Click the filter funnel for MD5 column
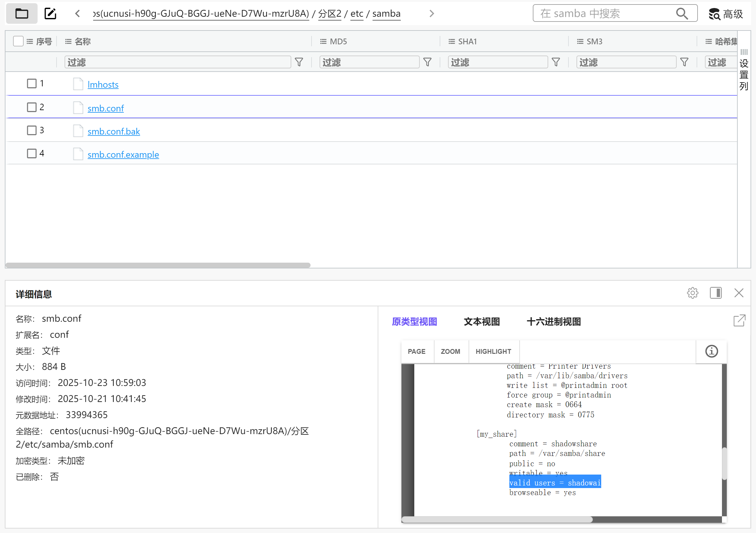Screen dimensions: 756x533 [427, 62]
